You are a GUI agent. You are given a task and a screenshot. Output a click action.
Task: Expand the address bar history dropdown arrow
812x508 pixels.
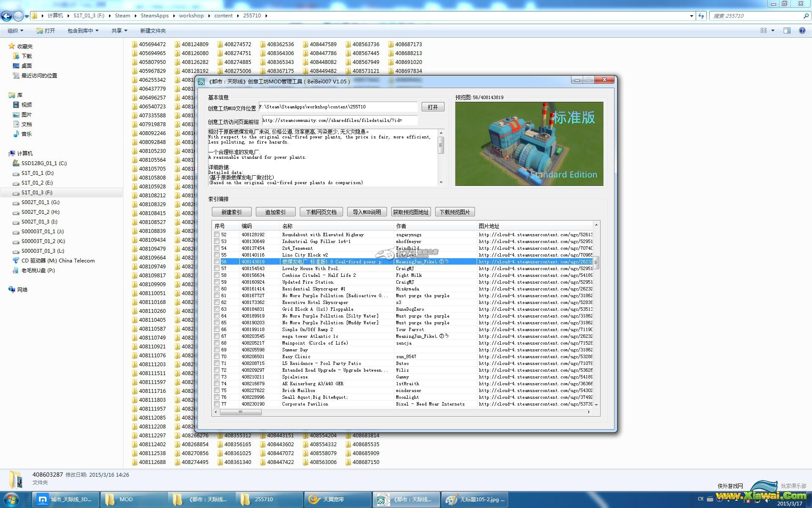[691, 16]
